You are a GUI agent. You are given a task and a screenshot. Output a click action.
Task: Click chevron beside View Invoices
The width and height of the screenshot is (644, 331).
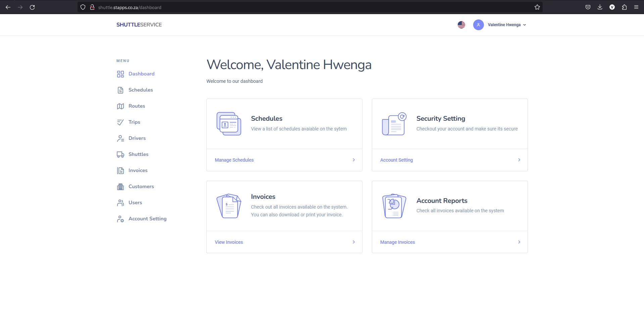pos(354,242)
